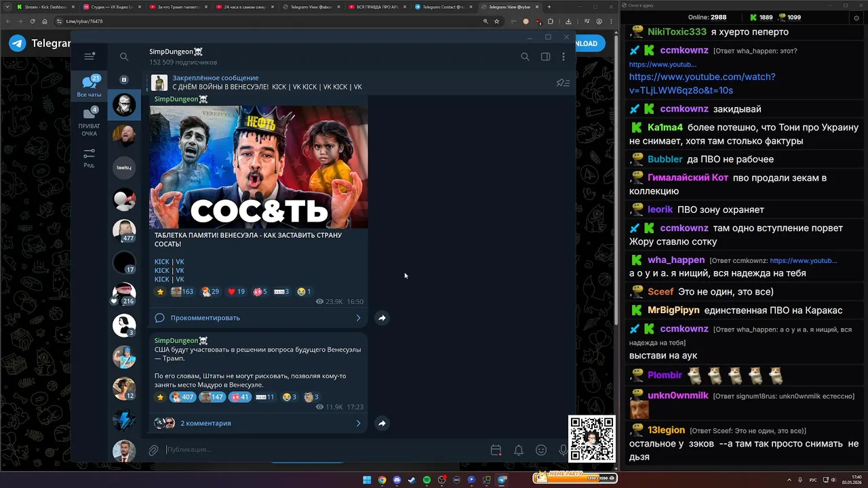868x488 pixels.
Task: Toggle reaction with 163 count
Action: click(182, 291)
